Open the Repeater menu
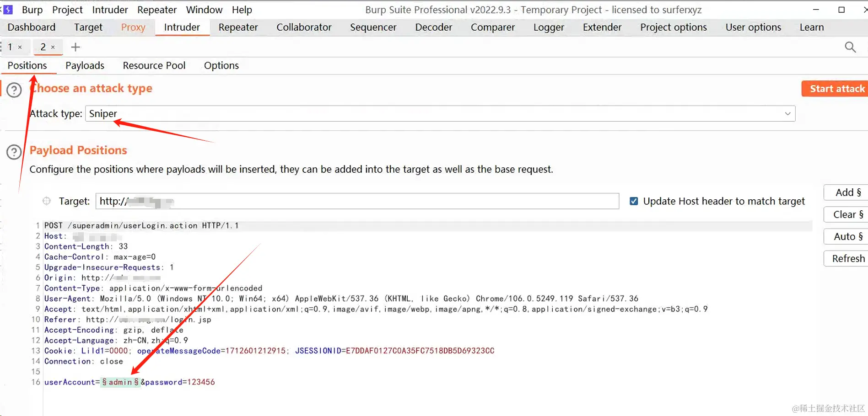The width and height of the screenshot is (868, 416). 157,10
